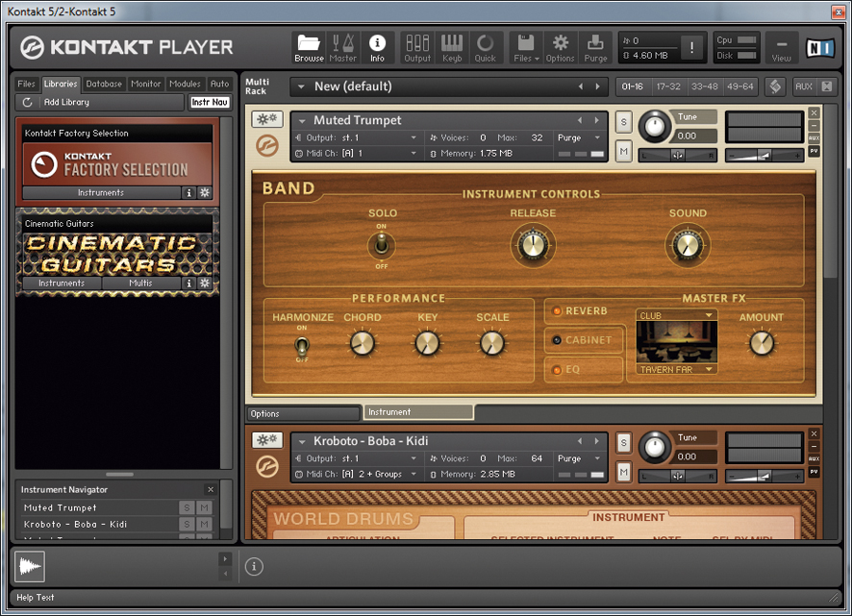Click the NI logo icon

tap(819, 48)
